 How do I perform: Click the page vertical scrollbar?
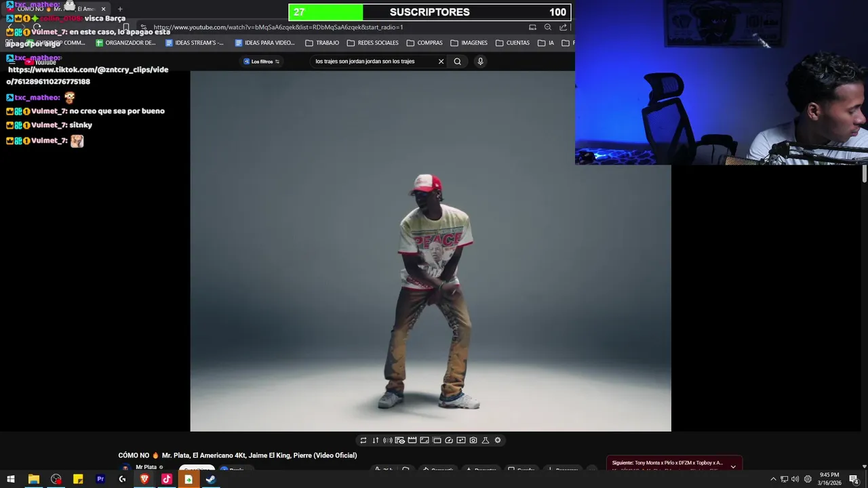click(x=865, y=174)
